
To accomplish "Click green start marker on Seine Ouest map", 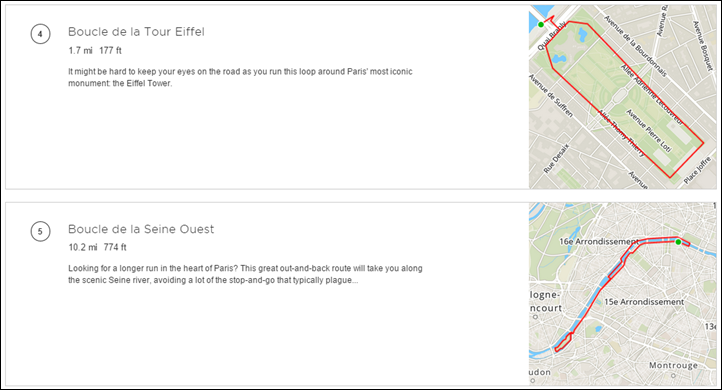I will [x=678, y=242].
